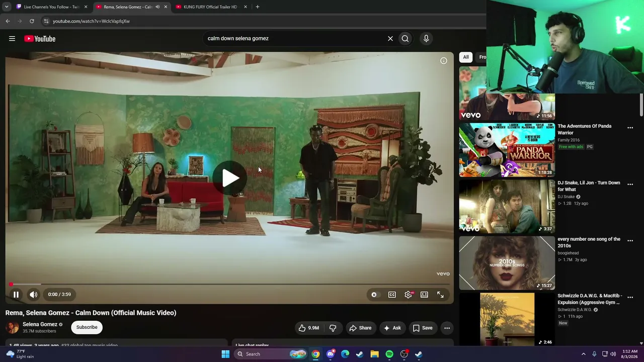Image resolution: width=644 pixels, height=362 pixels.
Task: Like the Calm Down video
Action: click(309, 328)
